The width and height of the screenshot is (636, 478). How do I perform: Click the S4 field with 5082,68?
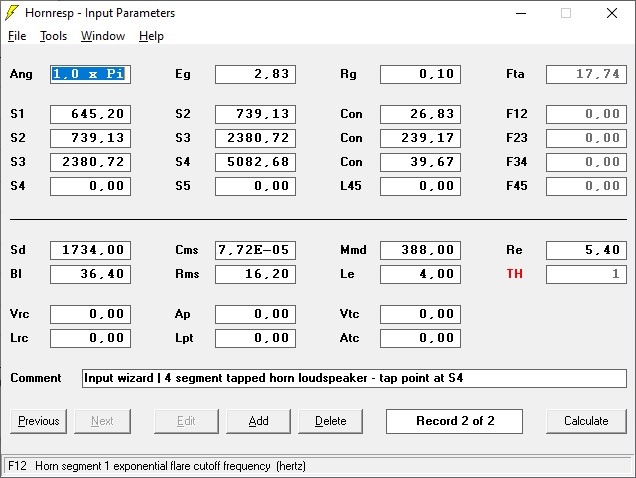[x=256, y=162]
